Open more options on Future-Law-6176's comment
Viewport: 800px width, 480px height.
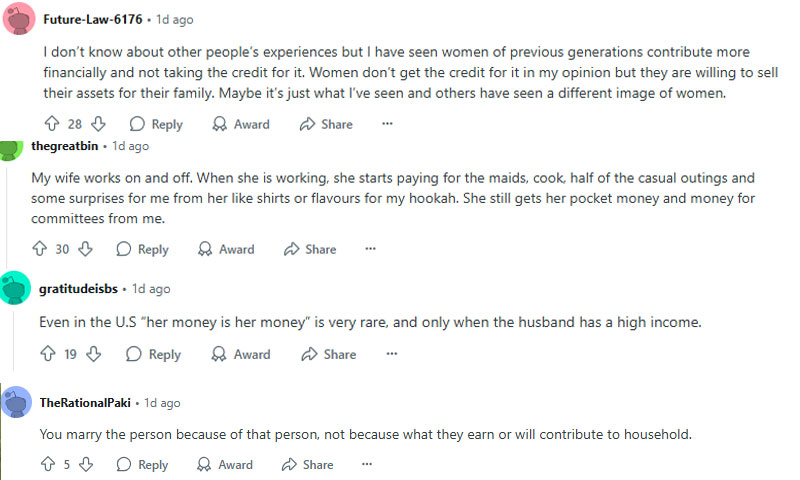pos(387,123)
